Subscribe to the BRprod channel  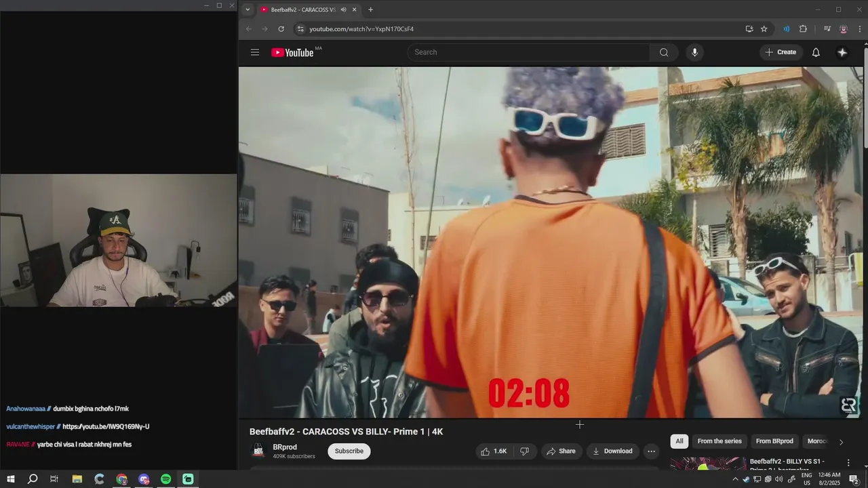point(349,451)
